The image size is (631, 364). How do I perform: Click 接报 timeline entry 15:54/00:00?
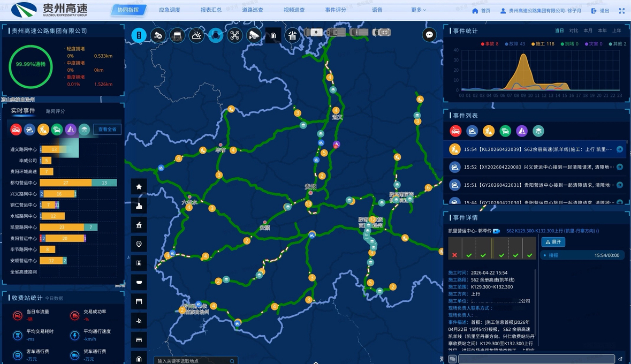582,255
